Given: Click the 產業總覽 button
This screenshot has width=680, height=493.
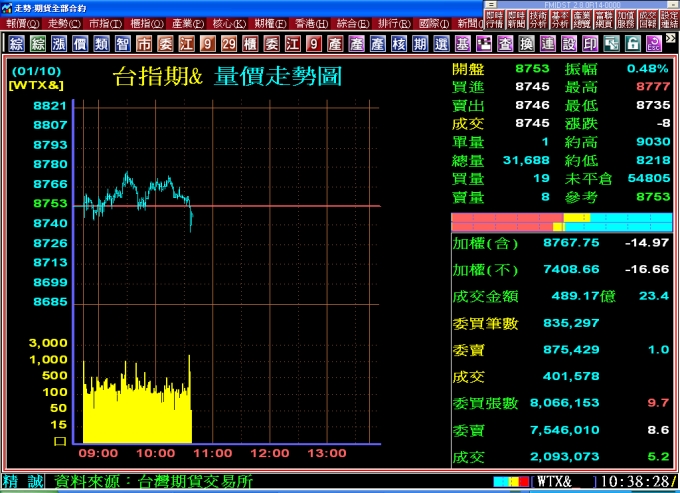Looking at the screenshot, I should point(582,20).
